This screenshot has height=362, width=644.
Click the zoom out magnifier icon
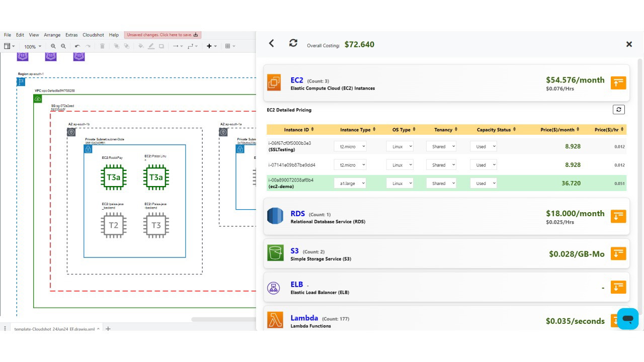[63, 46]
